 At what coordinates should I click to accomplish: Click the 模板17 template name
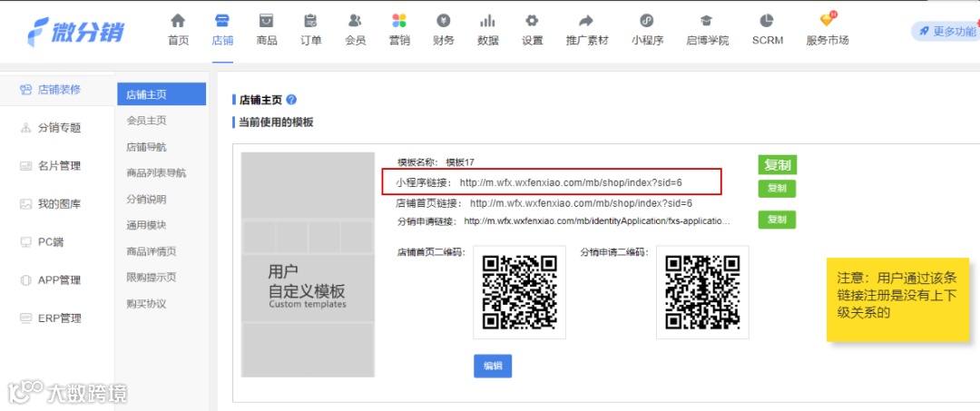459,162
